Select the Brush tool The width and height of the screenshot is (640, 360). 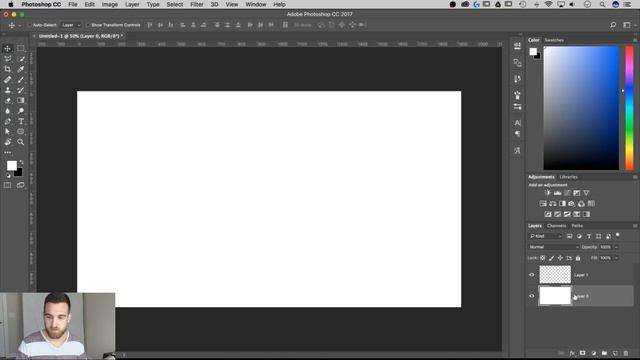tap(20, 80)
